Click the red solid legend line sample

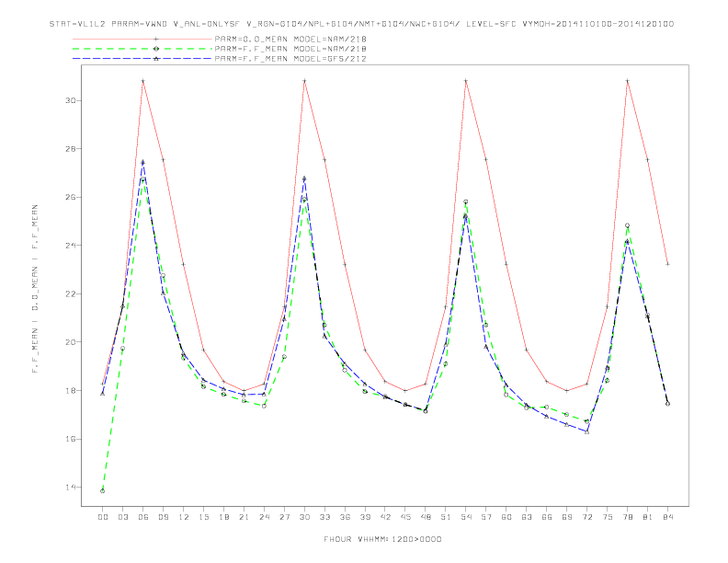click(x=142, y=39)
